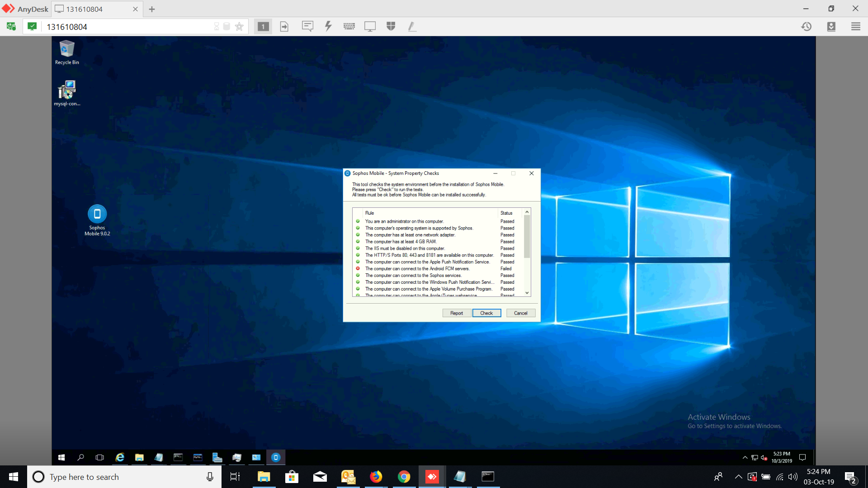868x488 pixels.
Task: Open Google Chrome from local taskbar
Action: tap(404, 477)
